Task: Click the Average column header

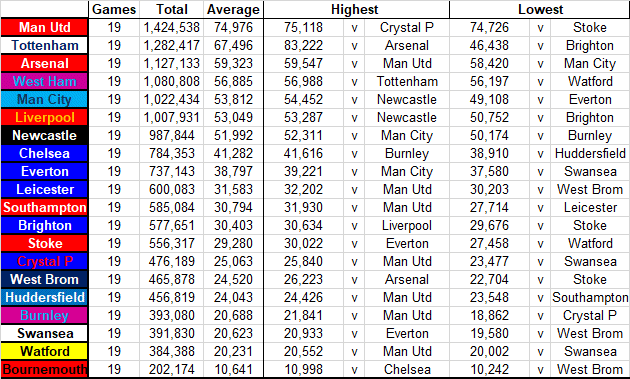Action: 233,9
